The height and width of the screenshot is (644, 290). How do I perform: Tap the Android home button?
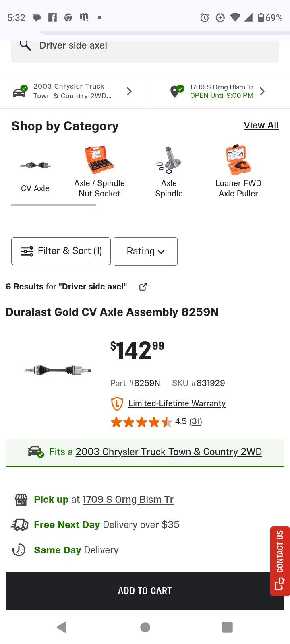pyautogui.click(x=145, y=627)
